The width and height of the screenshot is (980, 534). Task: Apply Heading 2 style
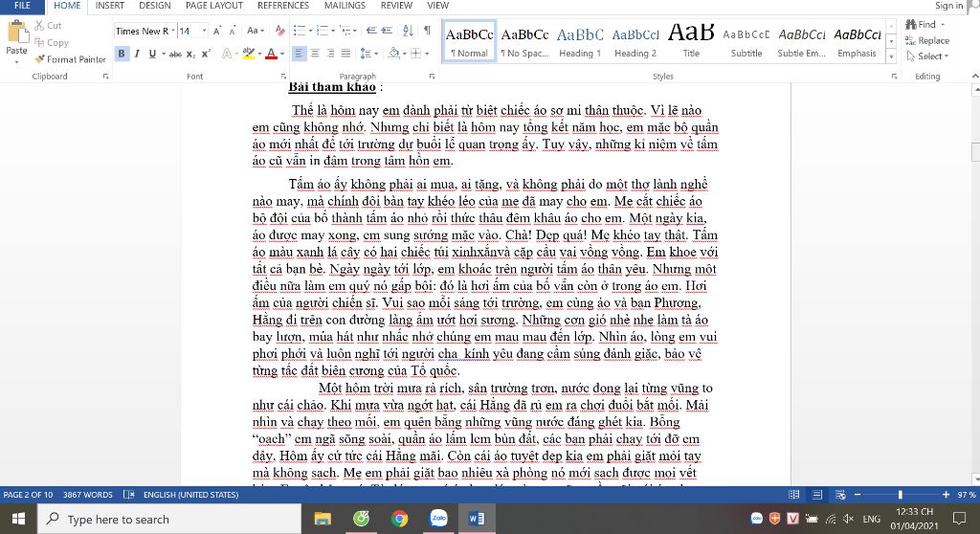[x=635, y=41]
